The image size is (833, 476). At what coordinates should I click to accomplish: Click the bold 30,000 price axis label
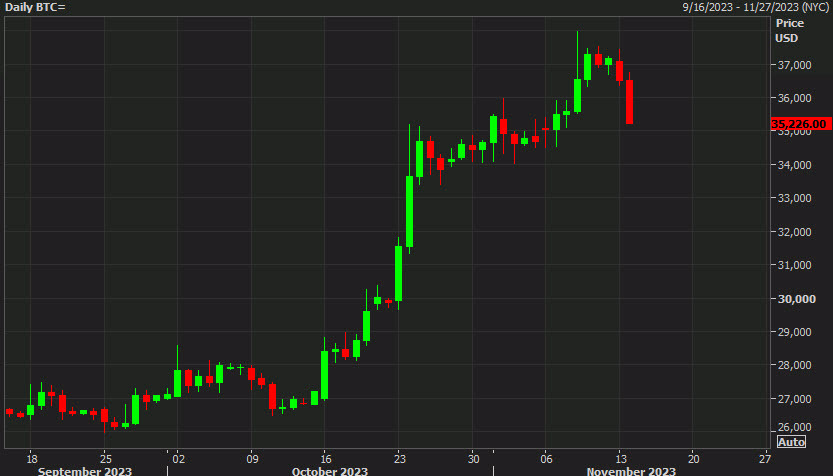[x=796, y=299]
